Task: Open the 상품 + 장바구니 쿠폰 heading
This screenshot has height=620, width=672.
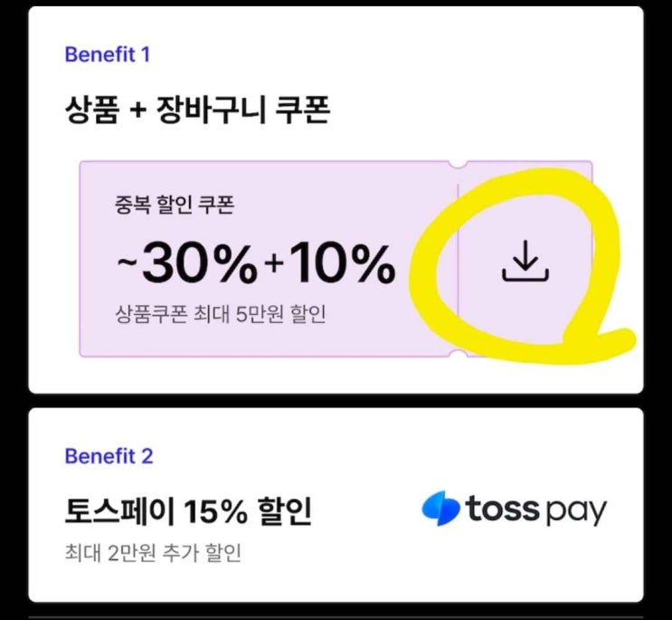Action: pos(197,110)
